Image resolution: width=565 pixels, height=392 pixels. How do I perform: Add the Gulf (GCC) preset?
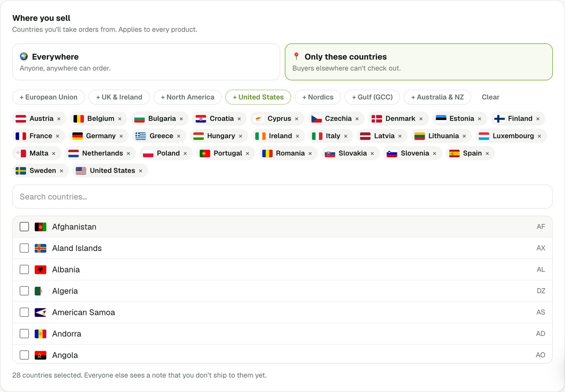click(x=372, y=97)
